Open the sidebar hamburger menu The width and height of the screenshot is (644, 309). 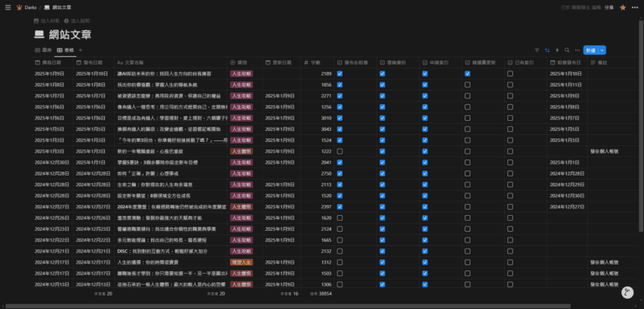pos(8,8)
